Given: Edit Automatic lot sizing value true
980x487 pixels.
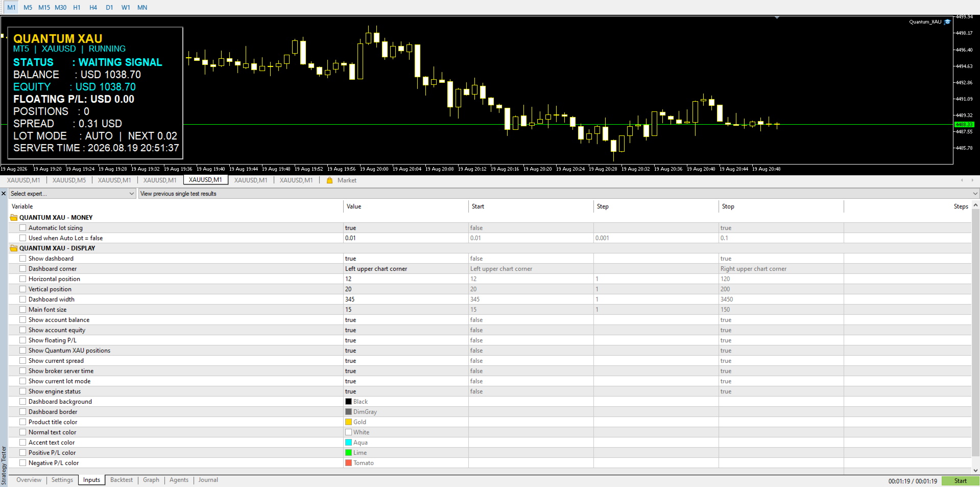Looking at the screenshot, I should (406, 228).
